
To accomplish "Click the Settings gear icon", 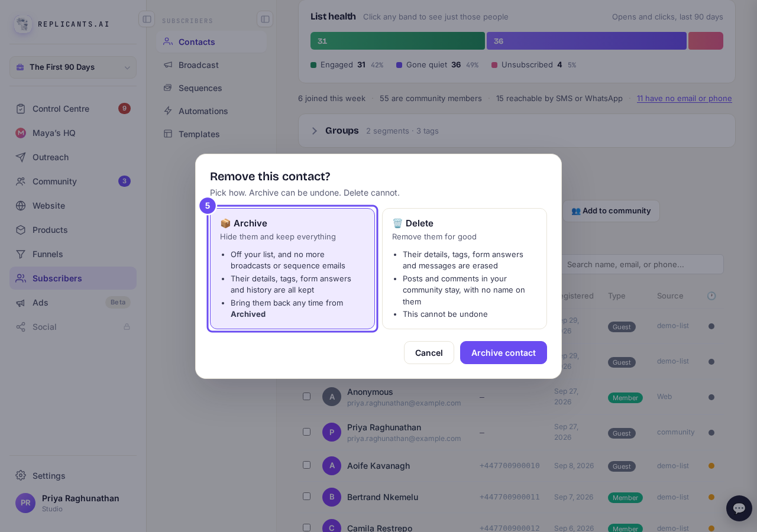I will (21, 475).
